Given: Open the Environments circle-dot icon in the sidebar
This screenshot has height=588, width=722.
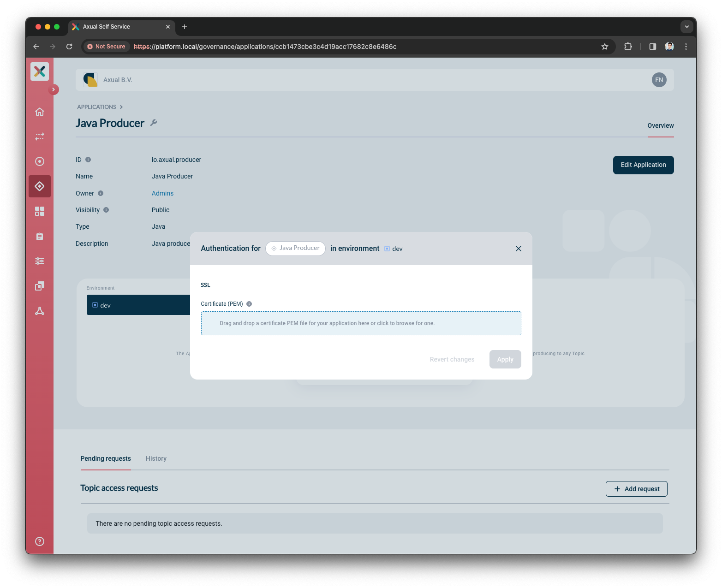Looking at the screenshot, I should click(40, 161).
